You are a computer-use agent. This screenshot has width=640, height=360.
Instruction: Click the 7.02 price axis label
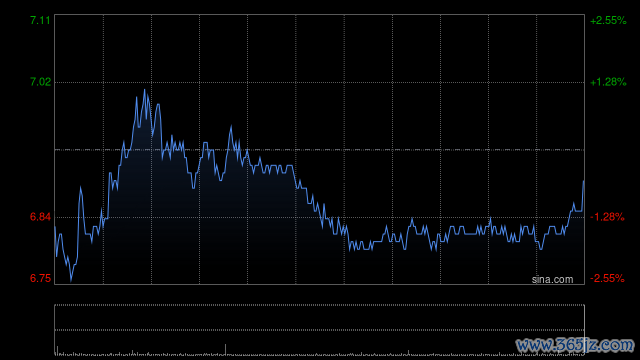point(40,82)
